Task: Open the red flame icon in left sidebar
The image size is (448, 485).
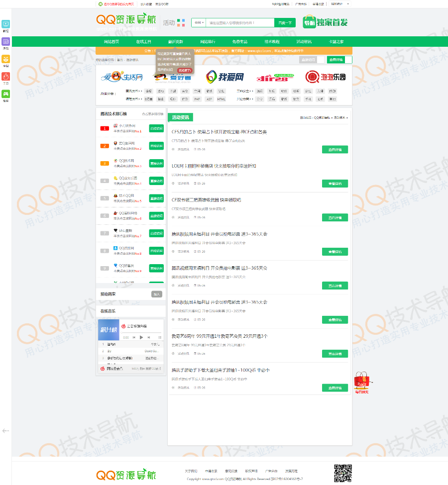Action: 6,76
